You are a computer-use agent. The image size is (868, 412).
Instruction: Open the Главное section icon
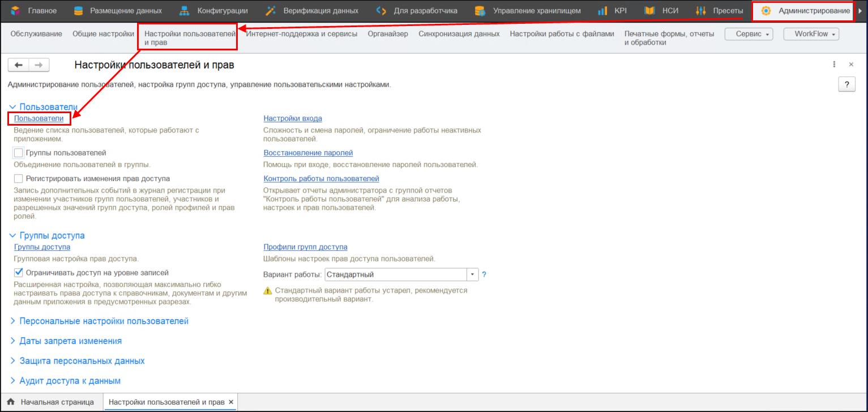(x=15, y=11)
